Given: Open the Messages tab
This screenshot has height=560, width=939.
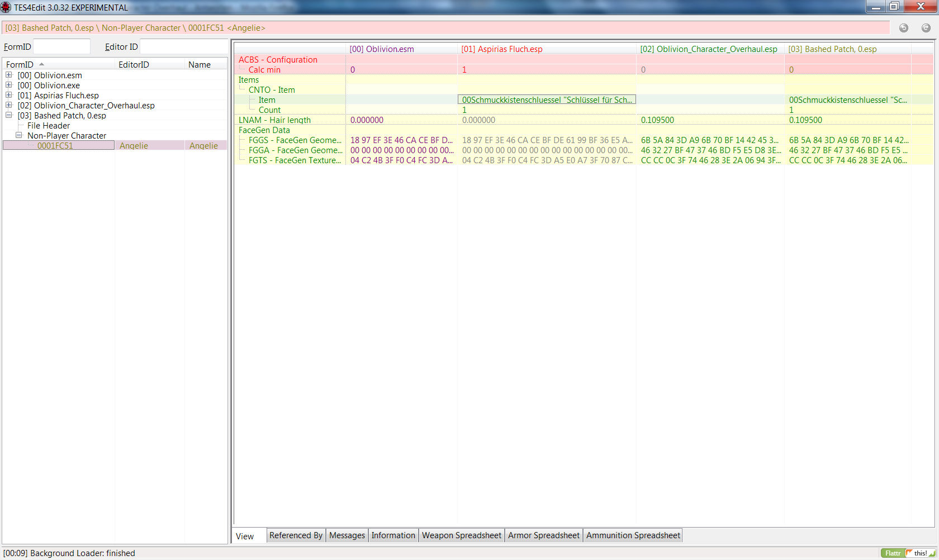Looking at the screenshot, I should (347, 535).
